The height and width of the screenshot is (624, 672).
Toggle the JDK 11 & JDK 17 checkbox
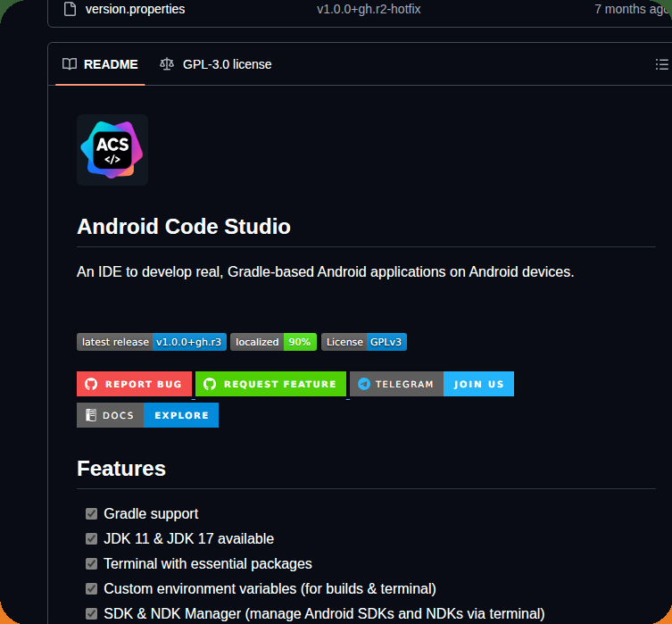pyautogui.click(x=91, y=538)
